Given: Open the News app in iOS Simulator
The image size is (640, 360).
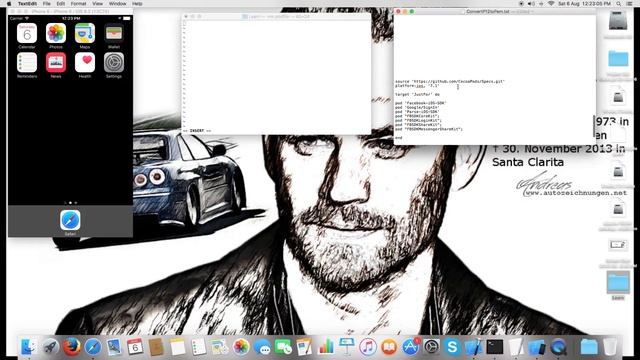Looking at the screenshot, I should (x=56, y=62).
